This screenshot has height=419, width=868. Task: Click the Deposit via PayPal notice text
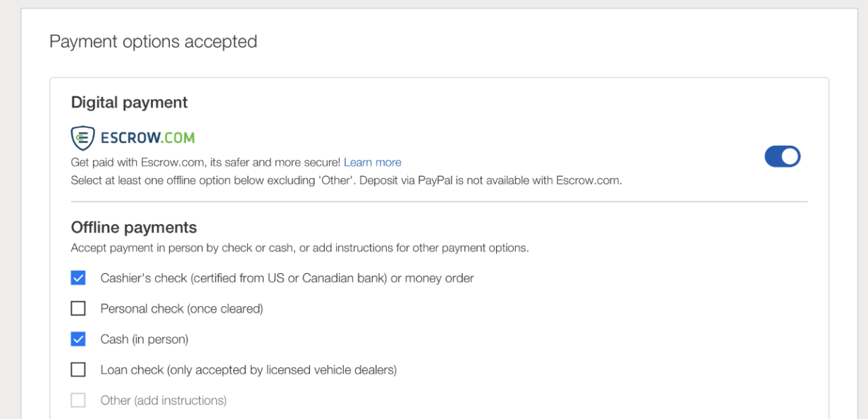[491, 180]
